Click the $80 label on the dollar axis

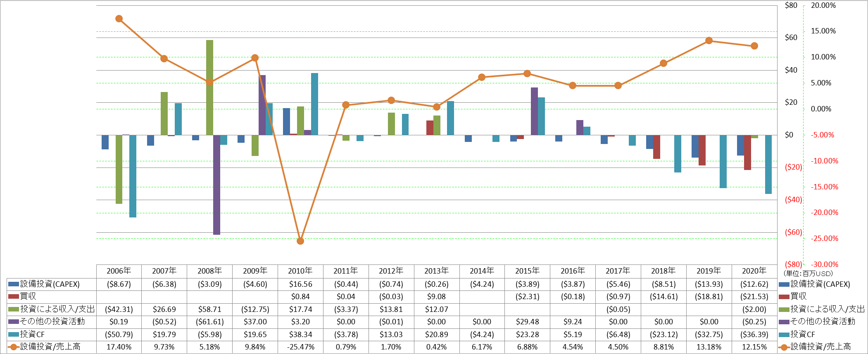pyautogui.click(x=791, y=5)
